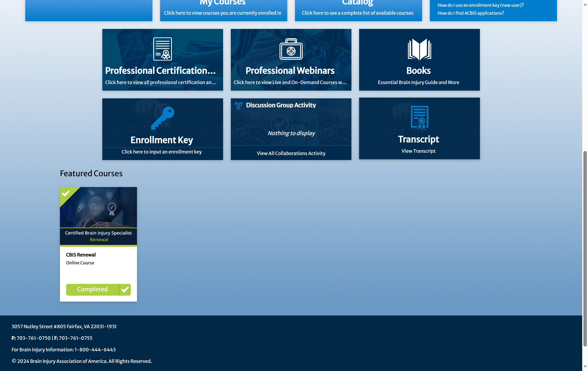The width and height of the screenshot is (588, 371).
Task: Click the CBIS Renewal course title
Action: point(81,255)
